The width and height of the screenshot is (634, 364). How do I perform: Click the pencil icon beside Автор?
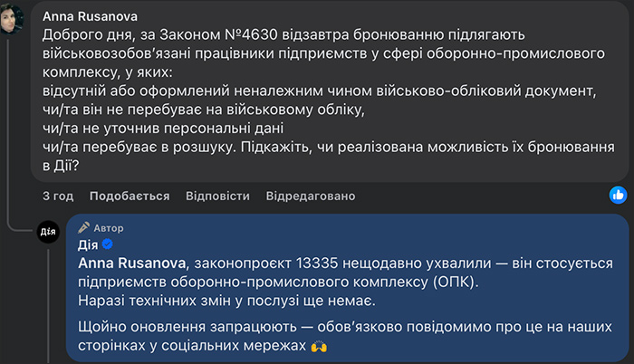[x=85, y=227]
